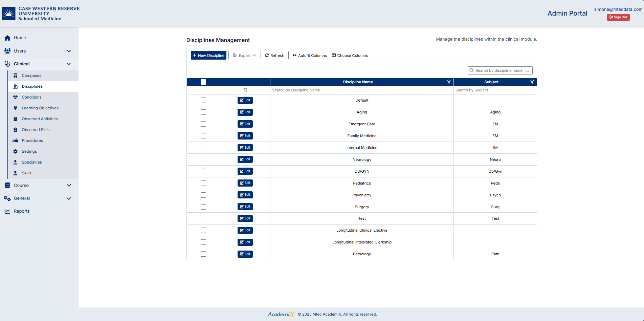
Task: Click the clear-filter icon in filter row
Action: (245, 90)
